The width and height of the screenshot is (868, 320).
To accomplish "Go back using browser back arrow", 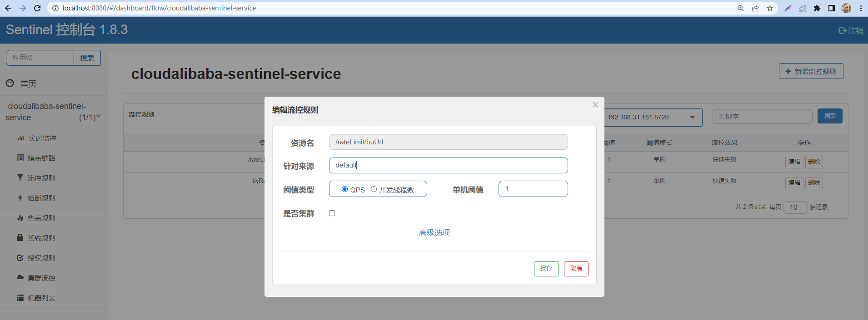I will pyautogui.click(x=8, y=8).
